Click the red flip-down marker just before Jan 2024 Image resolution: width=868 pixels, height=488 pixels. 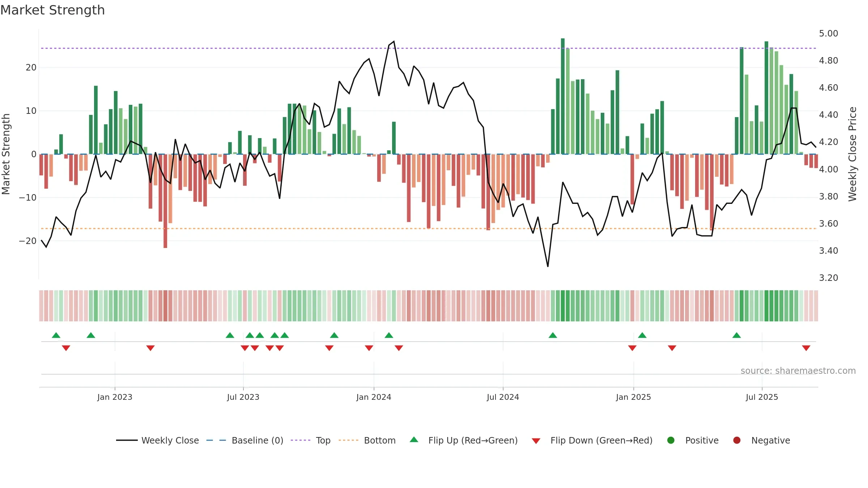pos(369,348)
